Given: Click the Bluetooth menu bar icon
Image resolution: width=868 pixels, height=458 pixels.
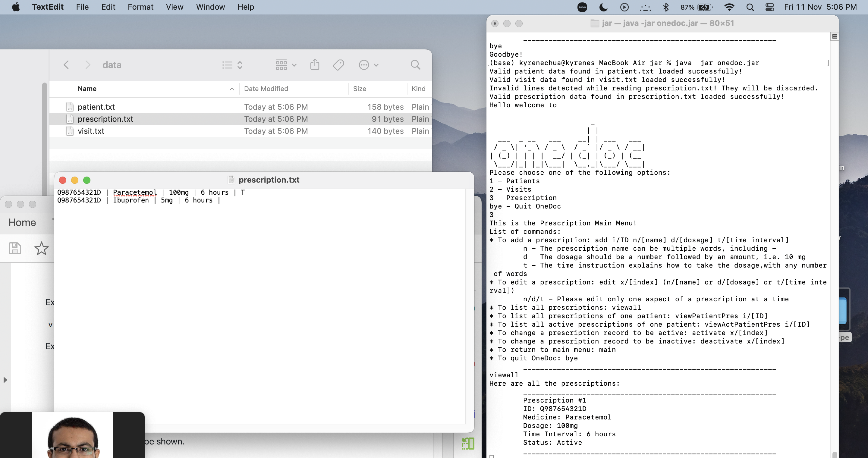Looking at the screenshot, I should point(665,7).
